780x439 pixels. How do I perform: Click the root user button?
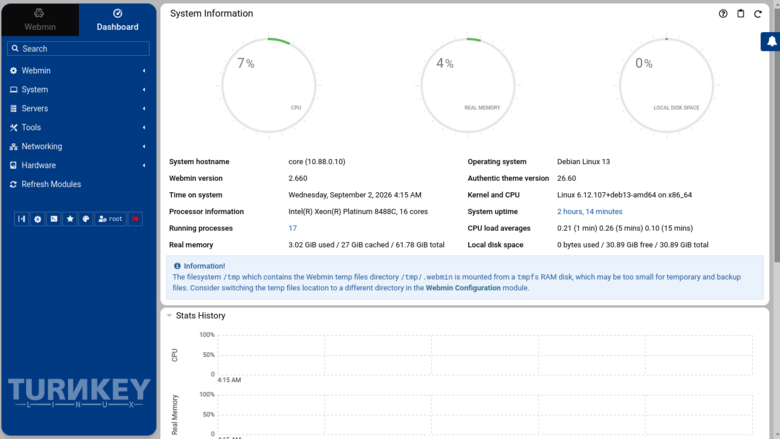[110, 219]
